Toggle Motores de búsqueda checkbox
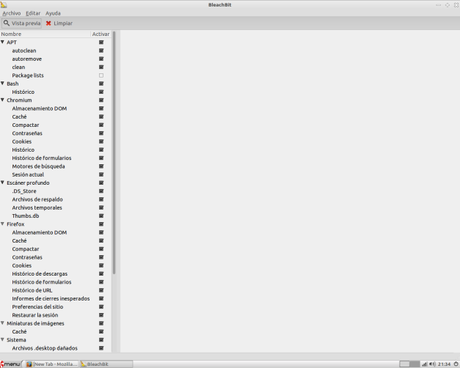460x368 pixels. point(101,166)
